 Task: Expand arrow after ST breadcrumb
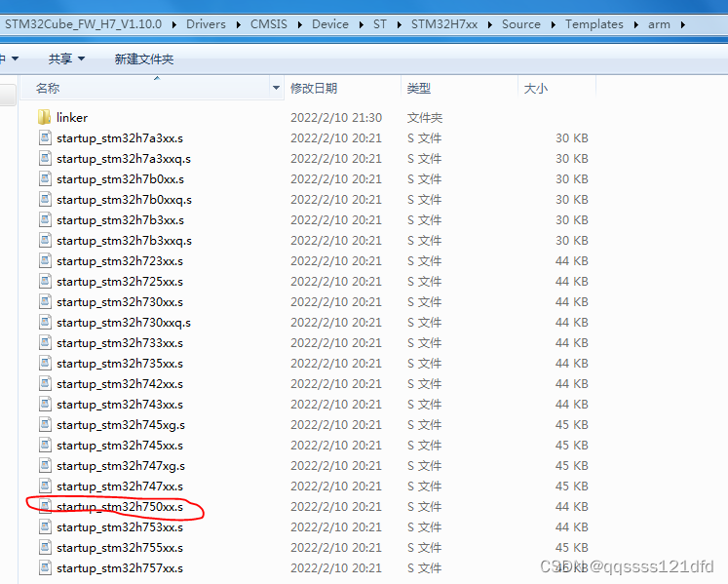point(400,24)
